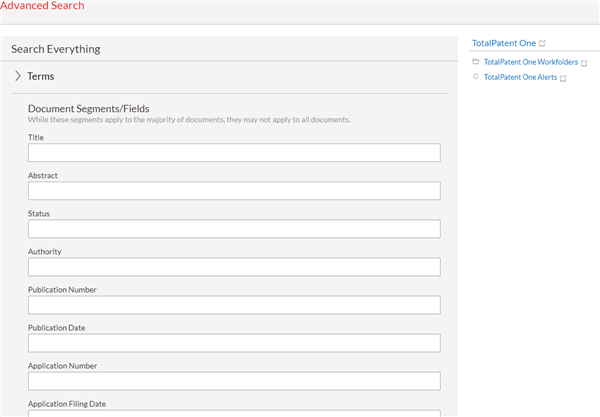
Task: Focus the Application Number input field
Action: pos(234,381)
